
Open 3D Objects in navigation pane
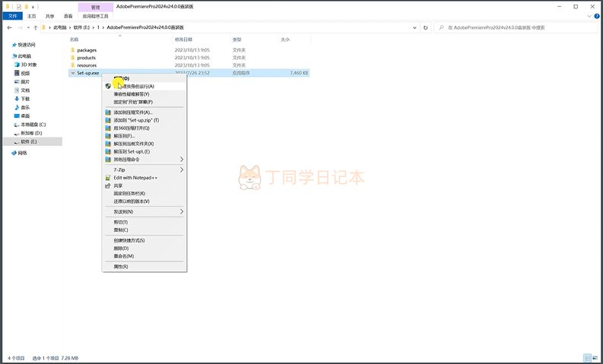click(28, 65)
